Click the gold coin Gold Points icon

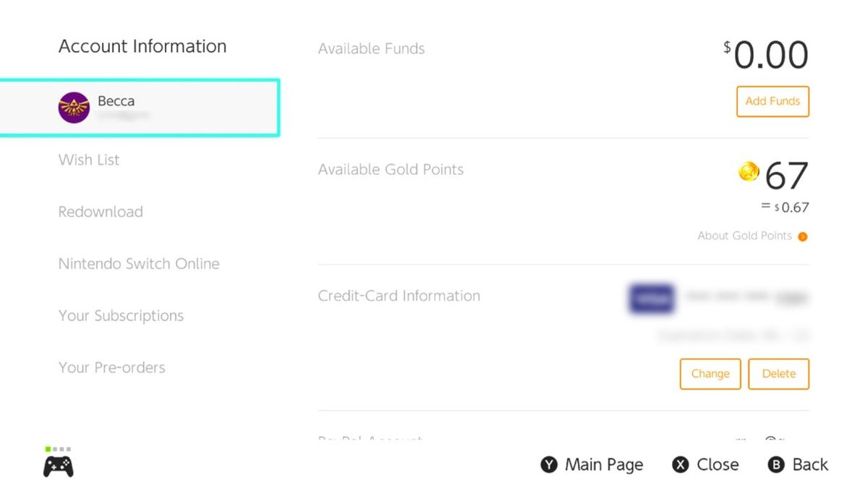749,172
